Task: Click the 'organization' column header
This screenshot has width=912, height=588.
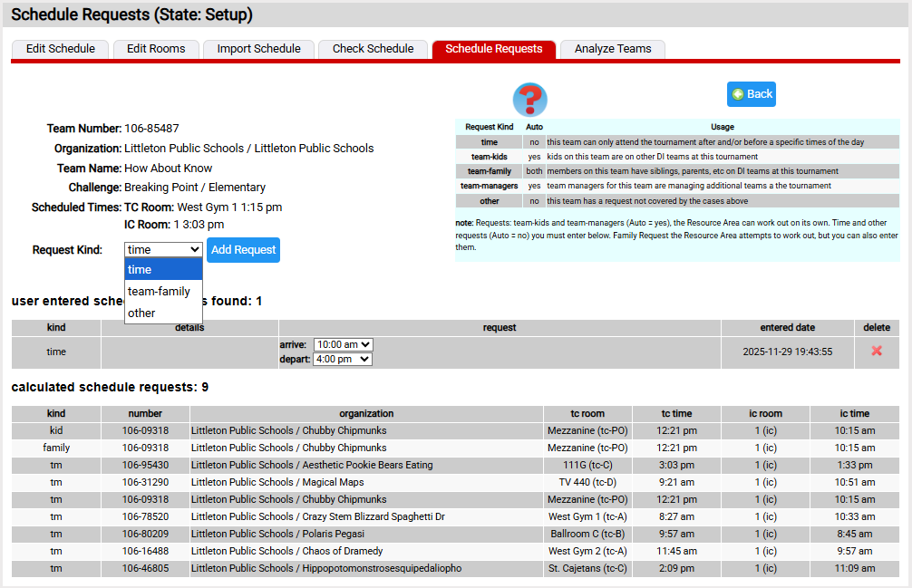Action: point(366,413)
